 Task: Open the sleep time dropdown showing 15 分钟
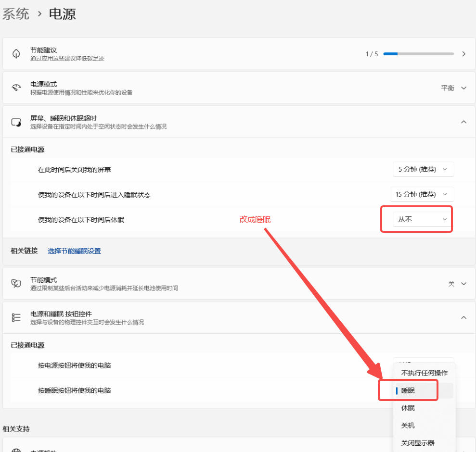pyautogui.click(x=422, y=194)
